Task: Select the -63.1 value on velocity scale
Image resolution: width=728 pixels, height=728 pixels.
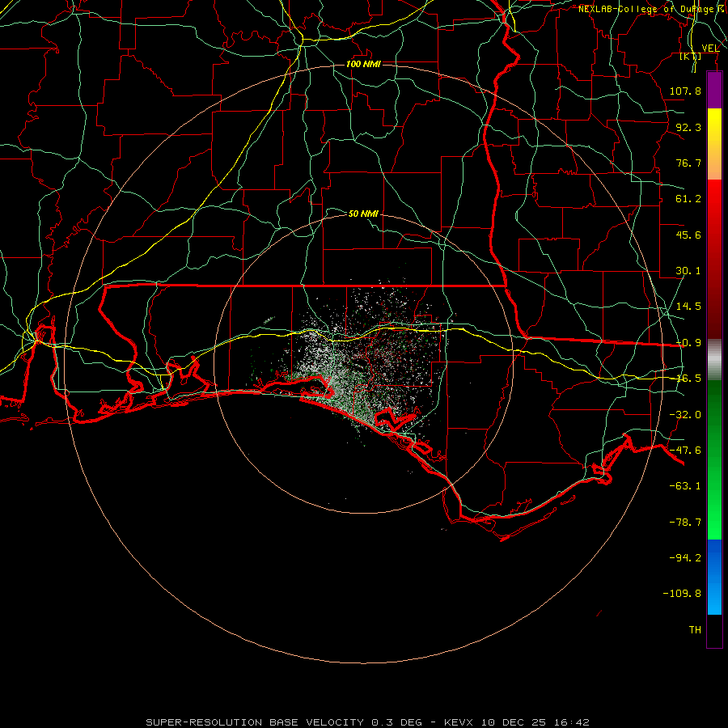Action: 685,486
